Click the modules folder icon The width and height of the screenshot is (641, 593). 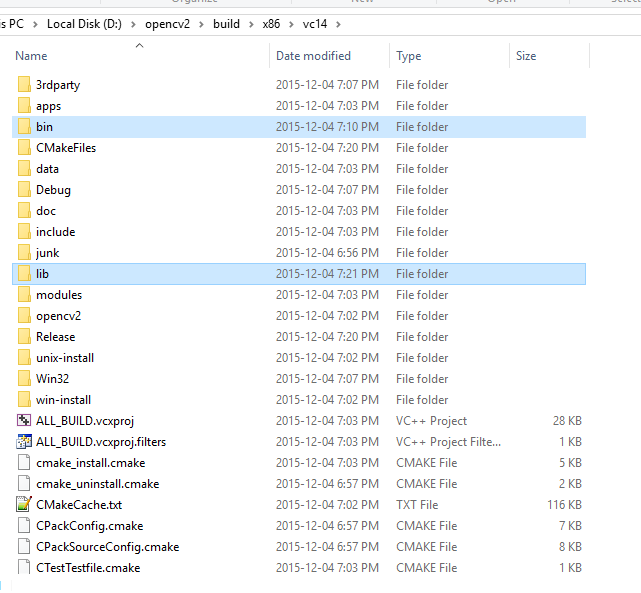[24, 295]
